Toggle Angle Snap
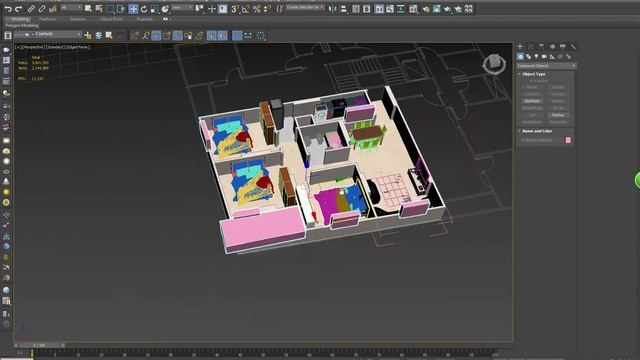The height and width of the screenshot is (360, 640). point(246,9)
